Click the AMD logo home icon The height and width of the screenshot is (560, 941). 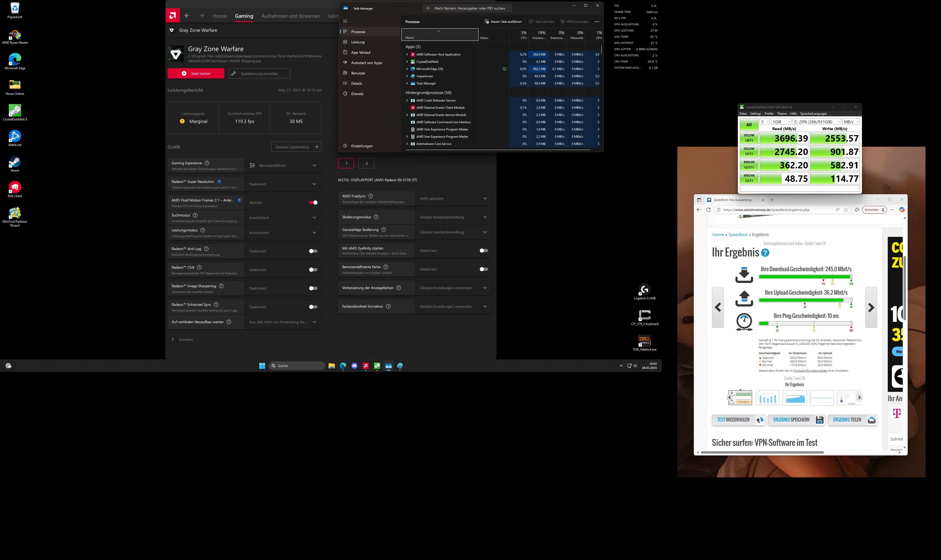point(173,15)
